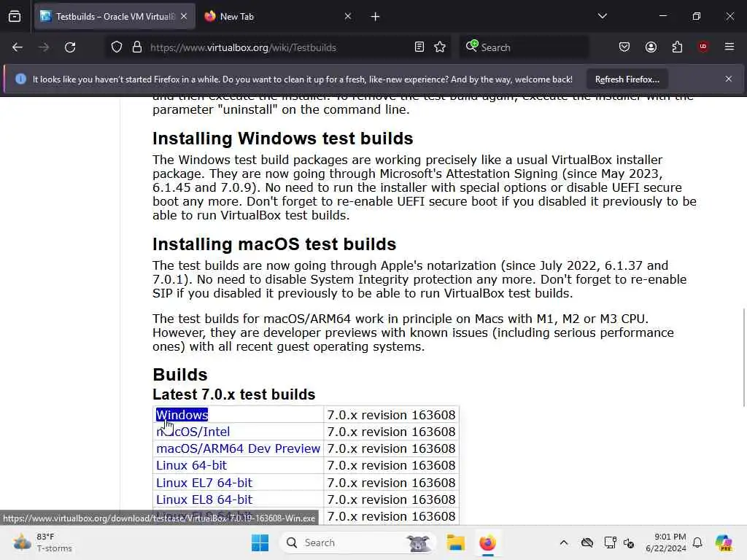747x560 pixels.
Task: Bookmark this page with the star icon
Action: tap(440, 47)
